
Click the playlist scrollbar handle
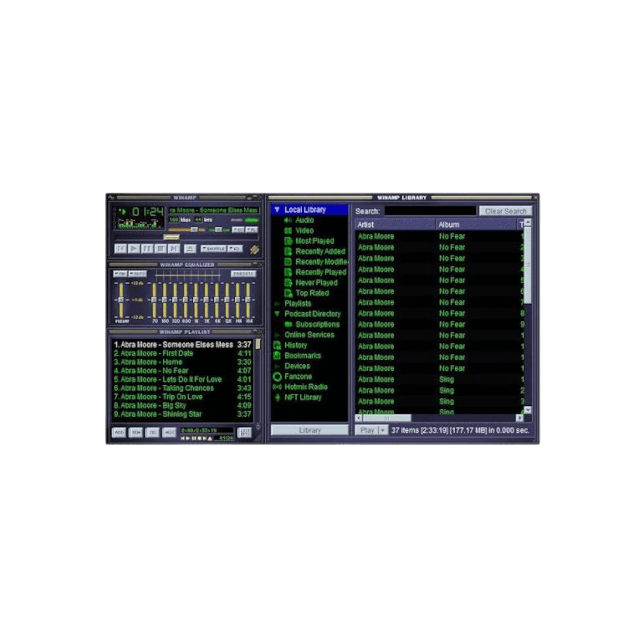(258, 344)
